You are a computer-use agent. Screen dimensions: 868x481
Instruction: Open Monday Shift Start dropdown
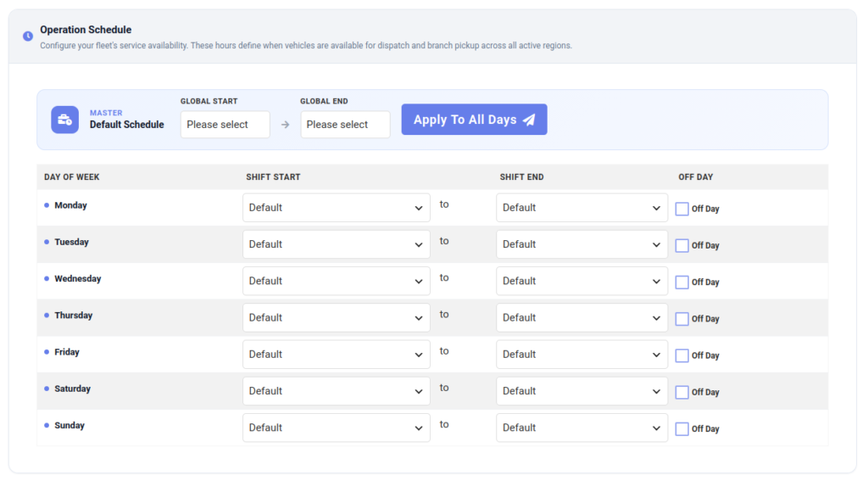click(337, 208)
